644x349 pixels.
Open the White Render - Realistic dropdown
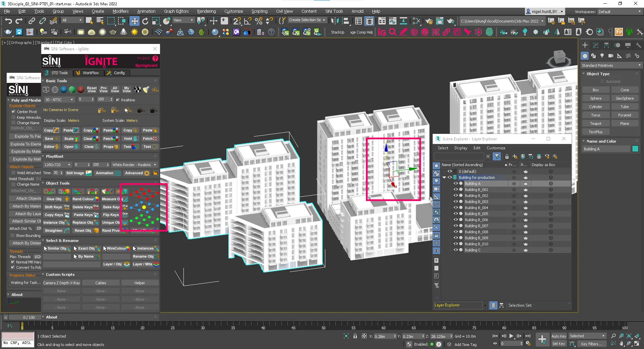pos(134,165)
